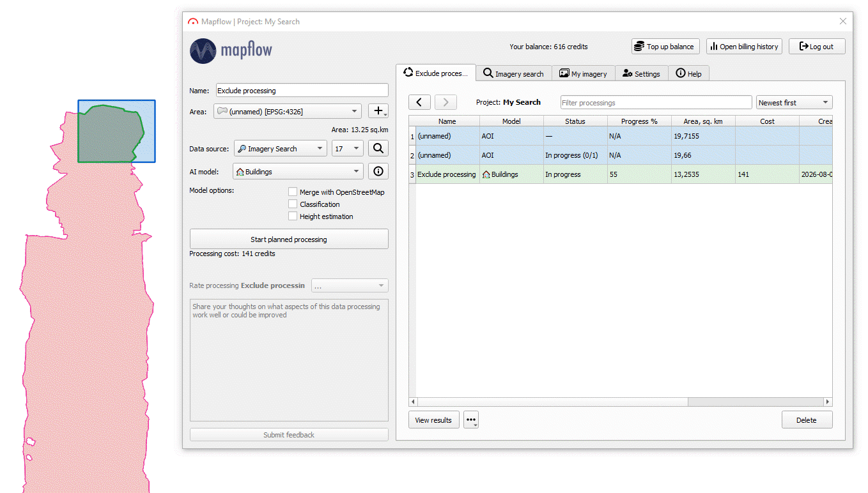Click the right arrow of the table scrollbar
Viewport: 868px width, 493px height.
point(828,402)
